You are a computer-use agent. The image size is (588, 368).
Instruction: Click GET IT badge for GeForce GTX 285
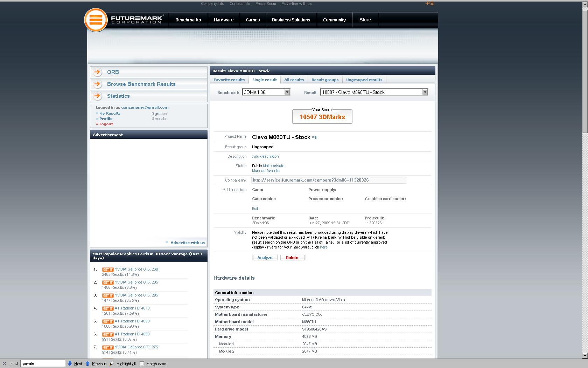coord(108,282)
